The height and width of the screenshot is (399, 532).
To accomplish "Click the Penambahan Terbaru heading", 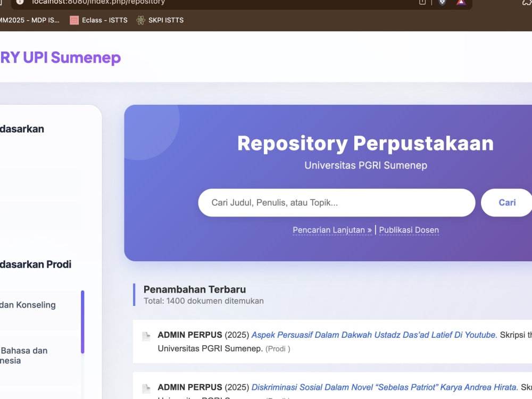I will click(195, 289).
